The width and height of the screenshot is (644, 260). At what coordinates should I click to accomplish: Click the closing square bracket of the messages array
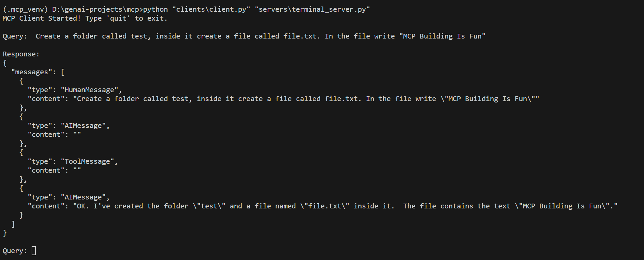click(x=13, y=224)
